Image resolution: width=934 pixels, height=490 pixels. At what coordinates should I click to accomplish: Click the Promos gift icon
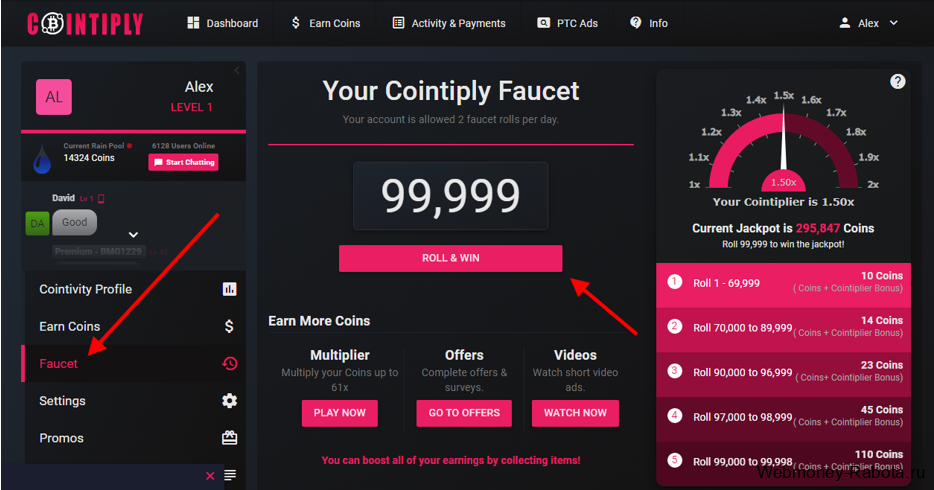click(230, 438)
